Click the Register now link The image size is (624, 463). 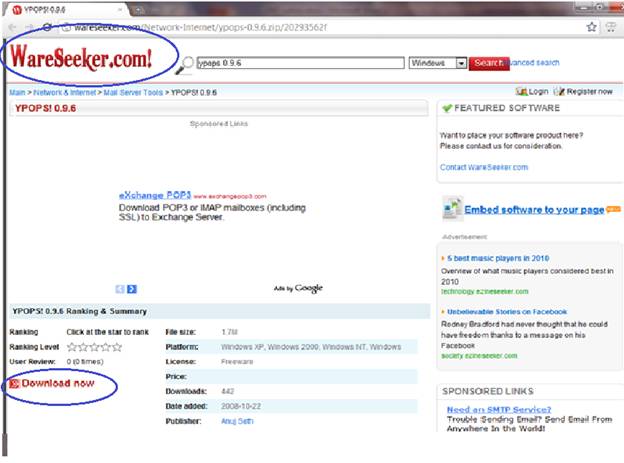[589, 91]
